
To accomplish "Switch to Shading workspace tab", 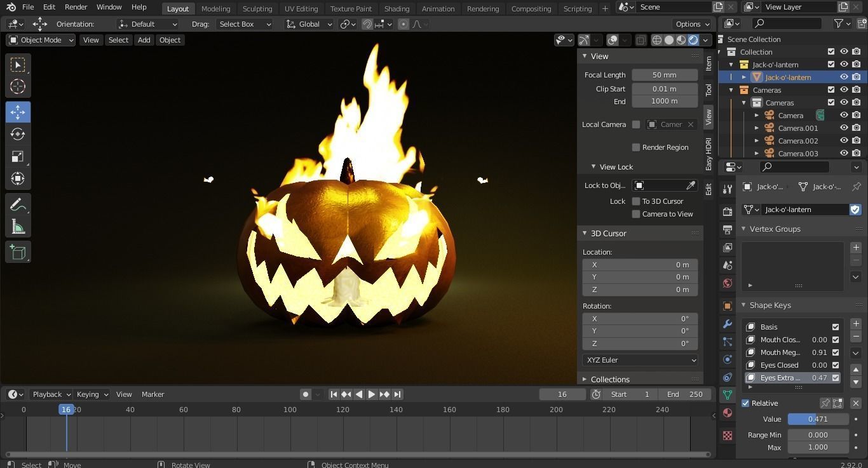I will tap(397, 8).
